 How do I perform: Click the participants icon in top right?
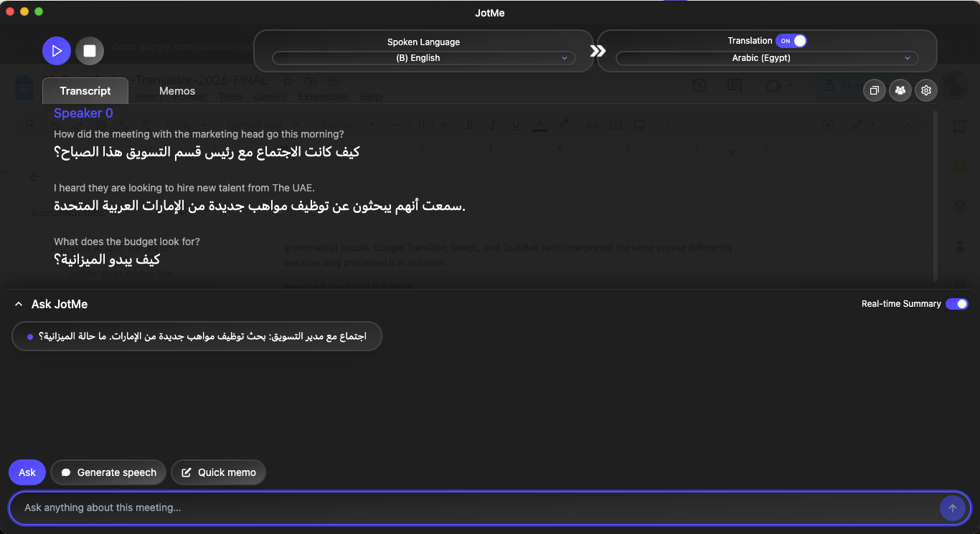[x=900, y=90]
